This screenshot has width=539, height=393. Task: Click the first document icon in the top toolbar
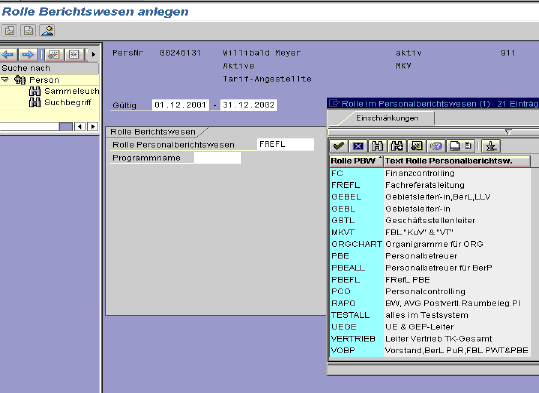(x=10, y=31)
